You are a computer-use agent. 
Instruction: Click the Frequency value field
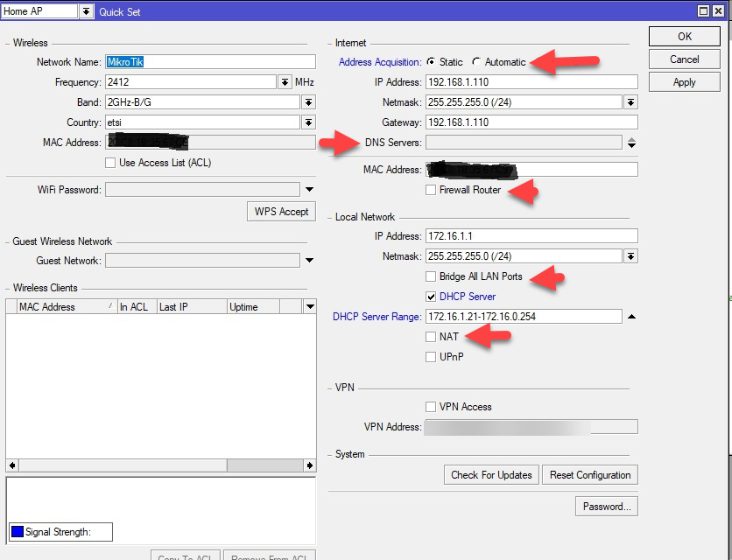pyautogui.click(x=191, y=82)
